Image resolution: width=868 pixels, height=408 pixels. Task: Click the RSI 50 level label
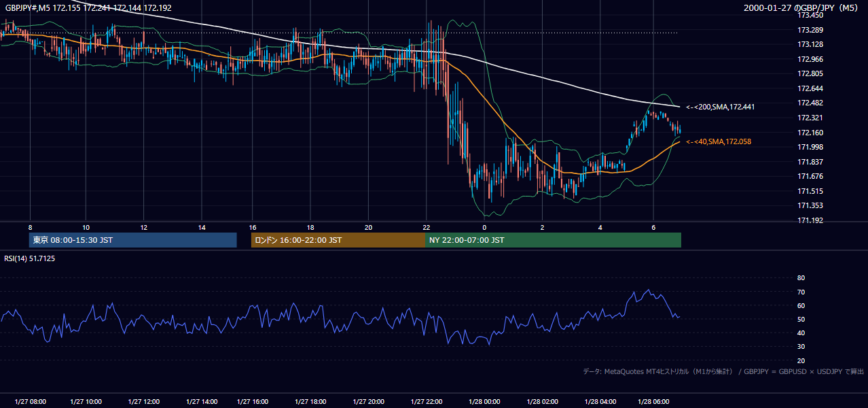point(801,319)
